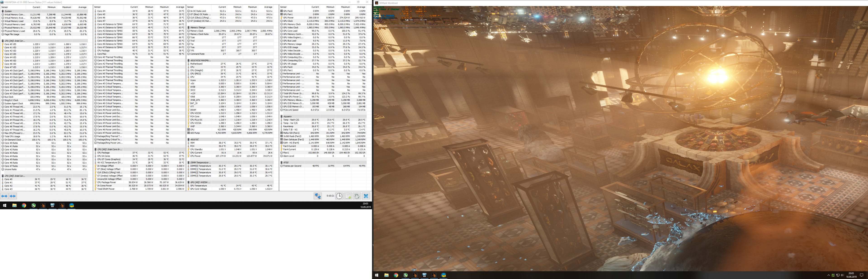Click the collapse columns arrows button
Image resolution: width=868 pixels, height=279 pixels.
[x=13, y=196]
